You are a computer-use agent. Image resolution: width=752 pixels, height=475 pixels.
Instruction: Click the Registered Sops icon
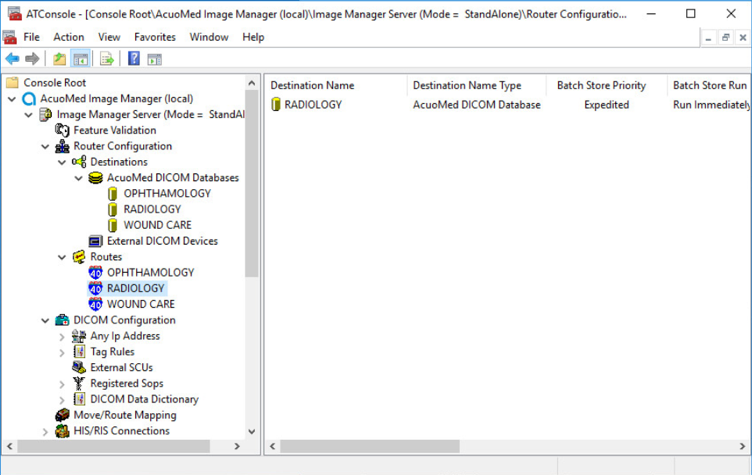[x=79, y=383]
